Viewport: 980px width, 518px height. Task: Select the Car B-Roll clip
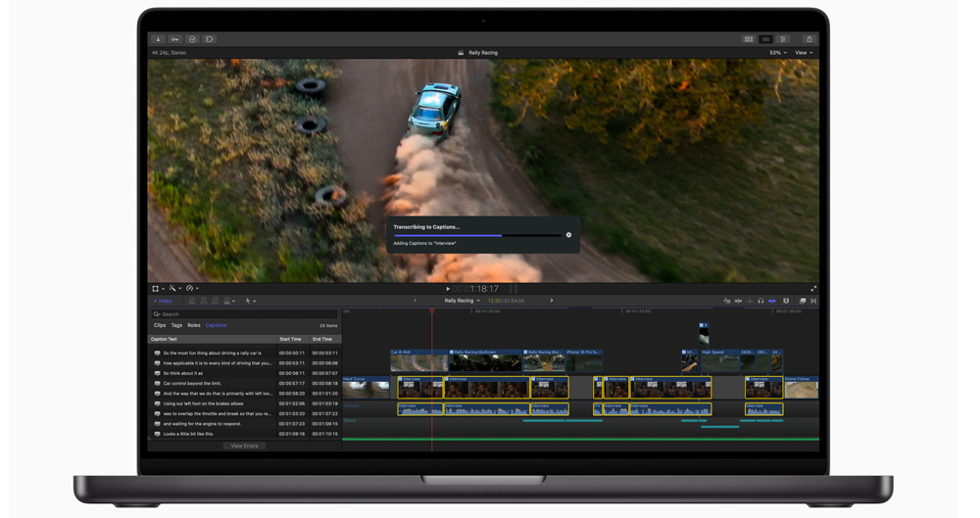[418, 361]
